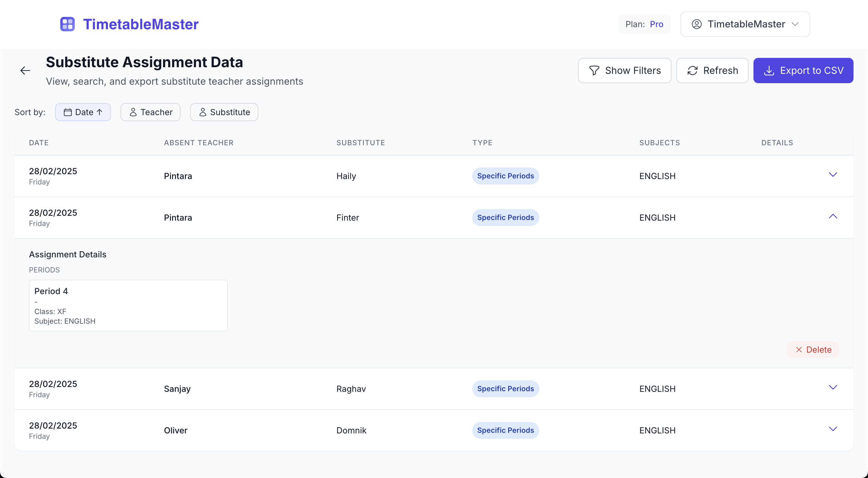Collapse details for Pintara–Finter row
Screen dimensions: 868x478
coord(833,216)
